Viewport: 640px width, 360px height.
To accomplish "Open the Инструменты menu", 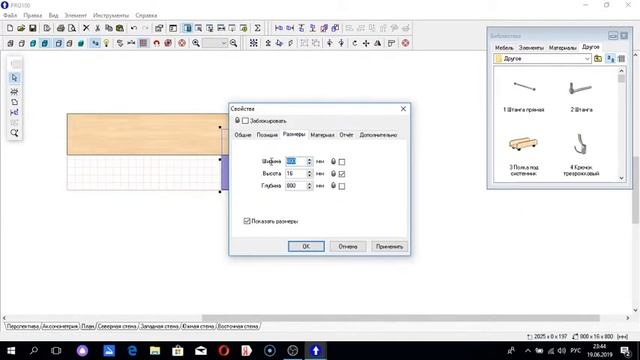I will [x=111, y=15].
